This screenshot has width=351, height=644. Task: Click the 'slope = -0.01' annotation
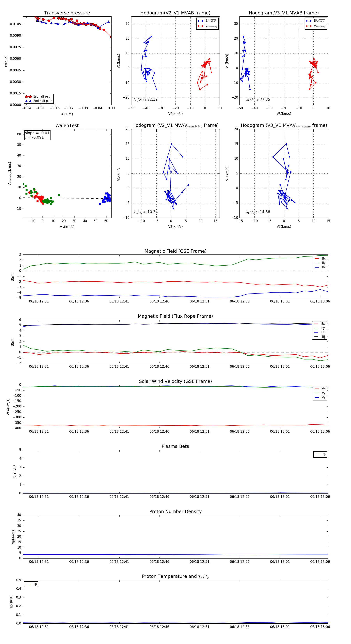[x=37, y=133]
